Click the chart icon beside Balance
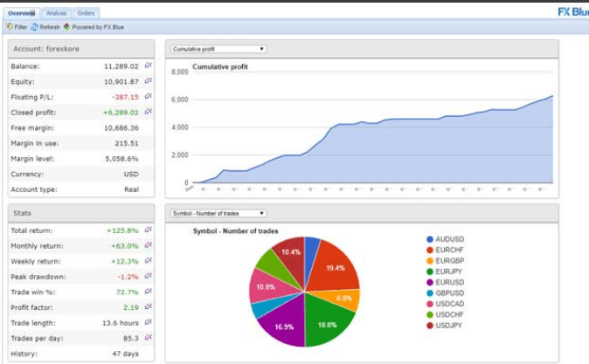Image resolution: width=589 pixels, height=364 pixels. pyautogui.click(x=148, y=66)
